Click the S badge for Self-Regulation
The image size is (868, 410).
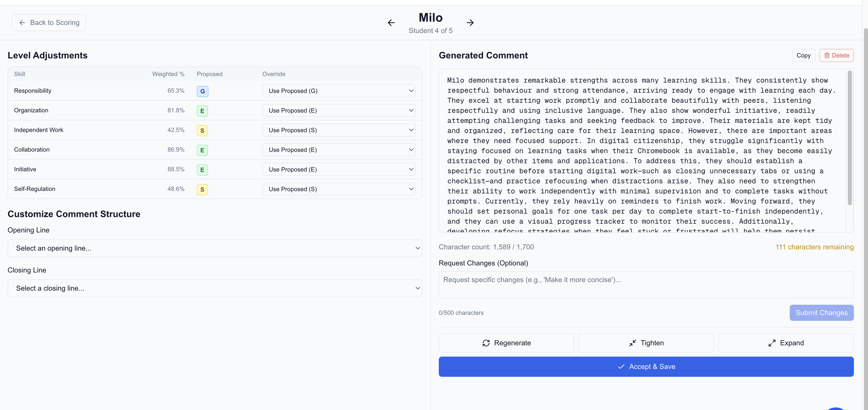202,189
